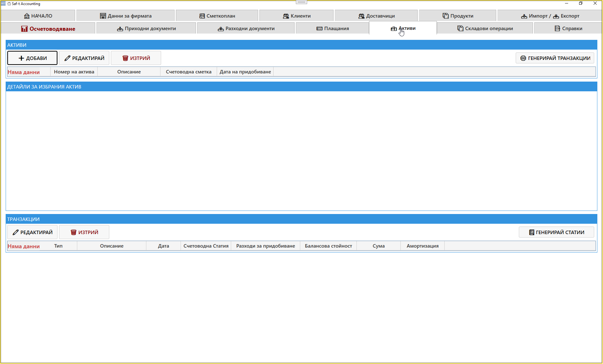Switch to the Плащания tab

[x=333, y=29]
